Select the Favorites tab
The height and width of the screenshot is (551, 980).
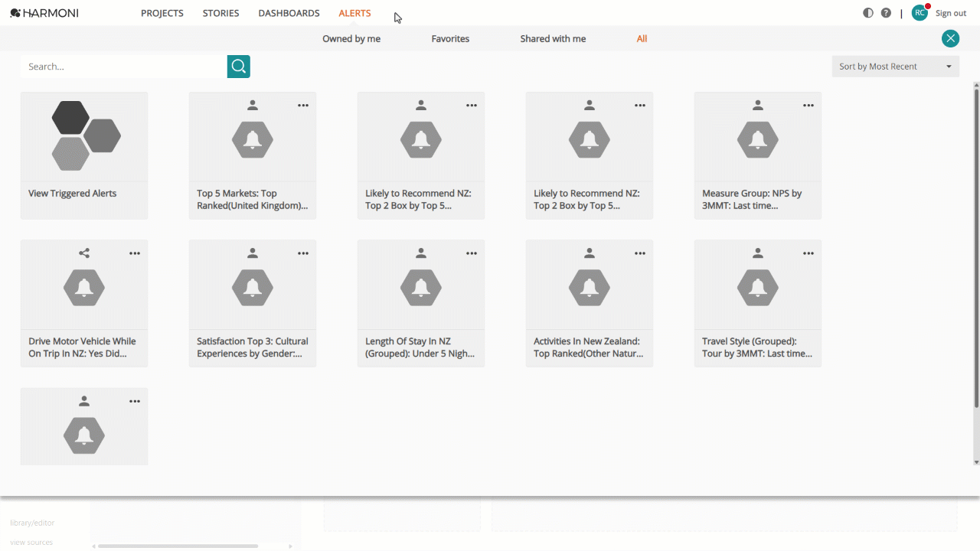pos(450,39)
